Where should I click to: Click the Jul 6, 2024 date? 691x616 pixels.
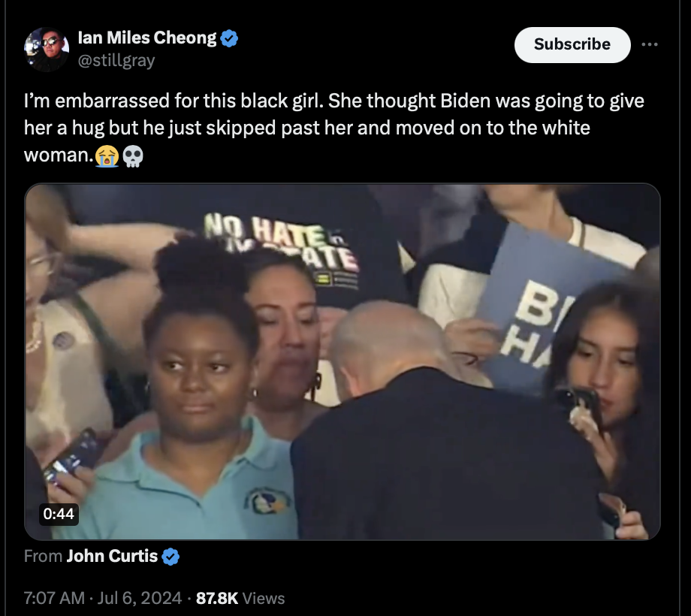[139, 598]
